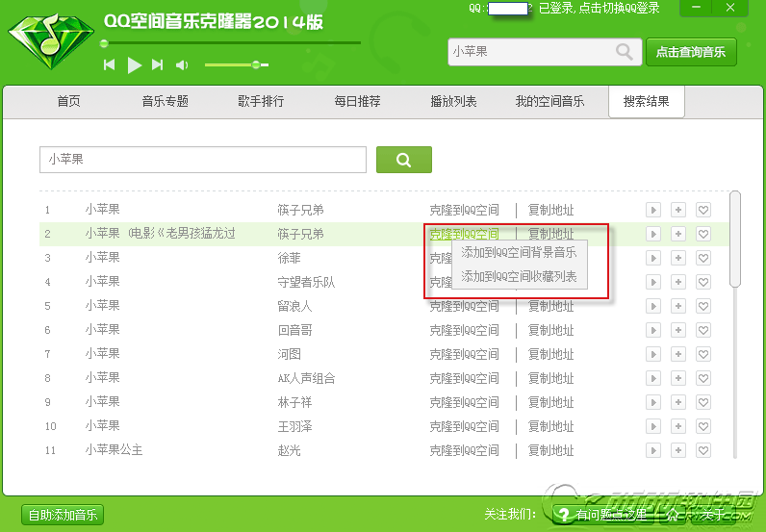Click the magnifier icon in top search box

[624, 51]
